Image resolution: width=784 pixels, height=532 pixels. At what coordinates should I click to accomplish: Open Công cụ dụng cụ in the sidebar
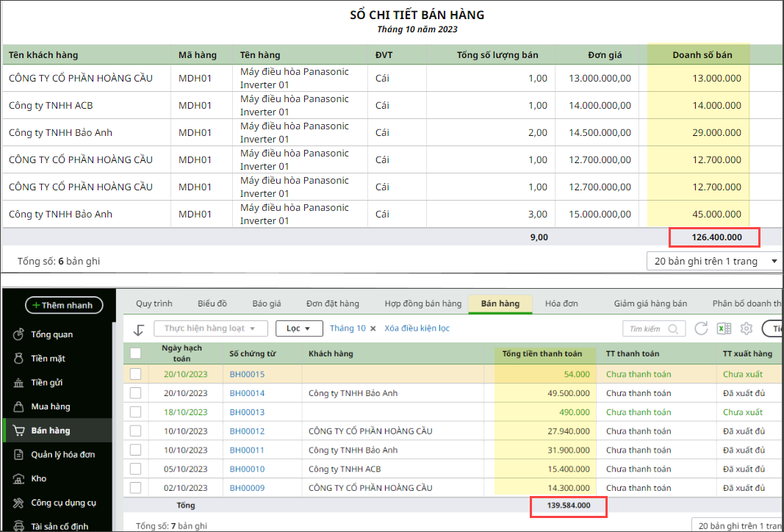click(63, 503)
